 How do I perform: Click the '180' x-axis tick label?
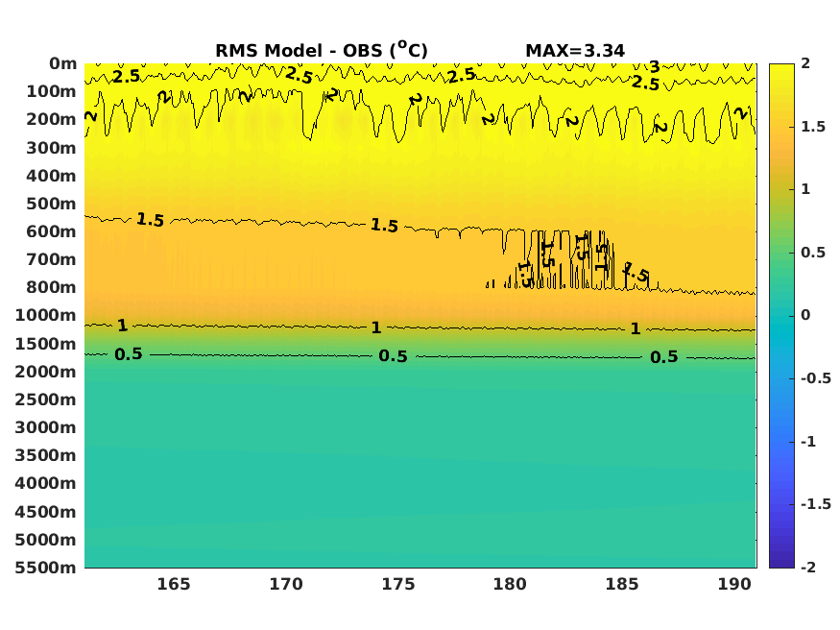click(x=510, y=584)
